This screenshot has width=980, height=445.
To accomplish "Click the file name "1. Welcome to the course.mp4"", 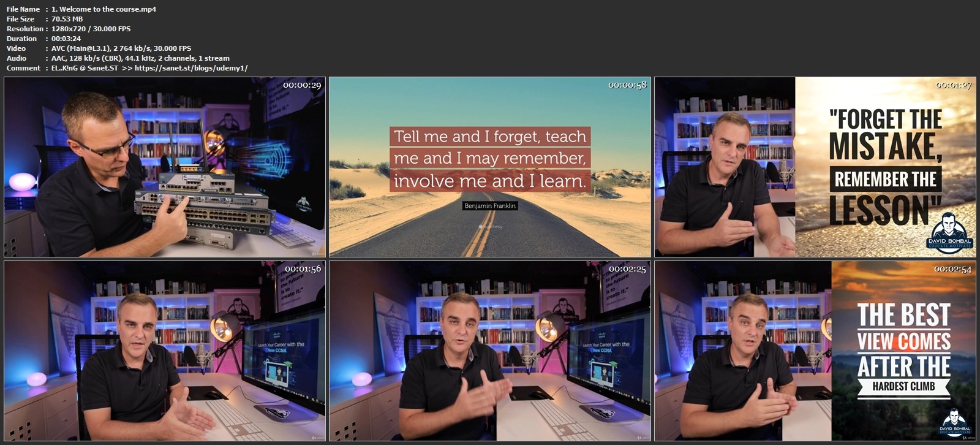I will coord(104,9).
